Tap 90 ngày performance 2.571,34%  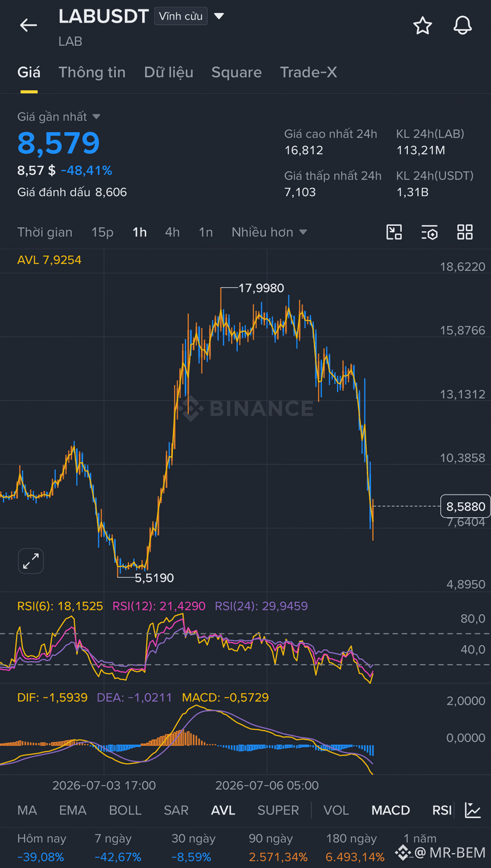point(278,857)
